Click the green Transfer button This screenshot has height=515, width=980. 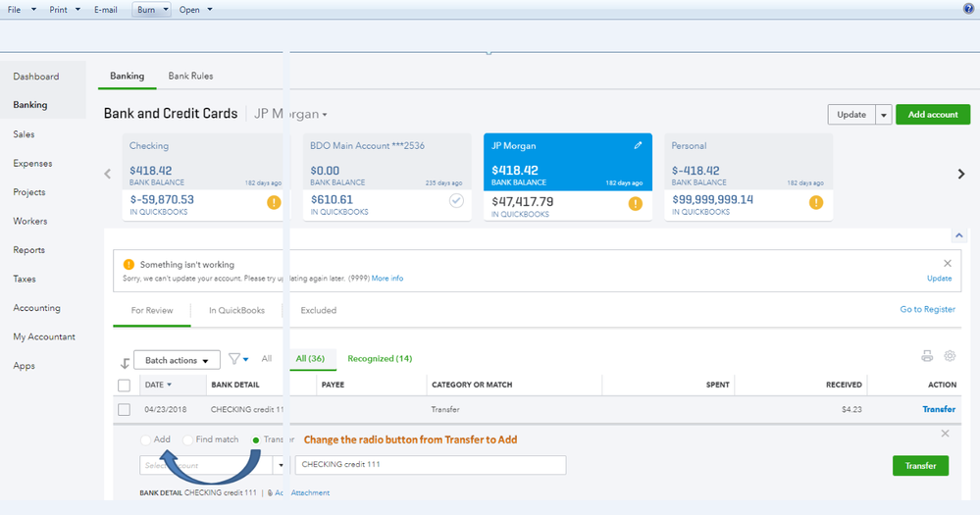[x=920, y=466]
